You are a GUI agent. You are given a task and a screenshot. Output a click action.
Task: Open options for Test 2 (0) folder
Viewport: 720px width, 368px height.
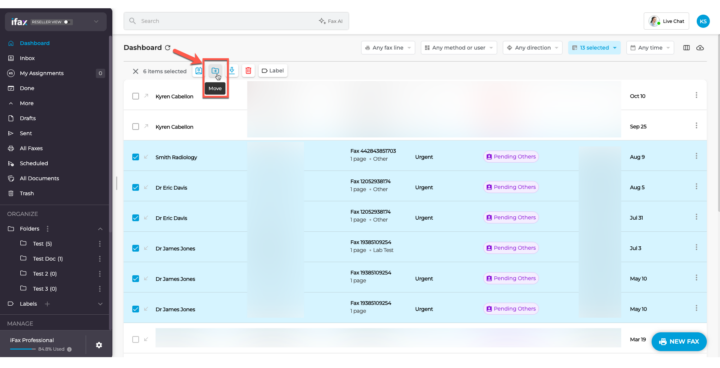click(x=100, y=274)
